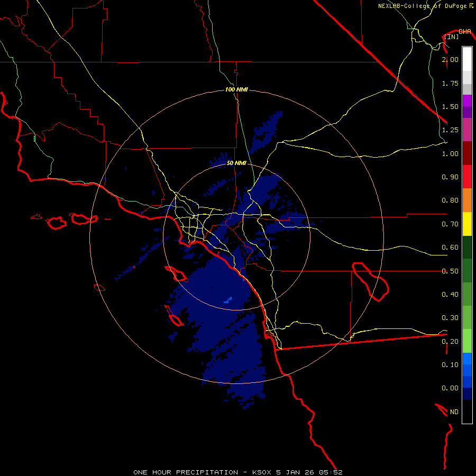
Task: Click the 0.60 legend value
Action: [x=450, y=248]
